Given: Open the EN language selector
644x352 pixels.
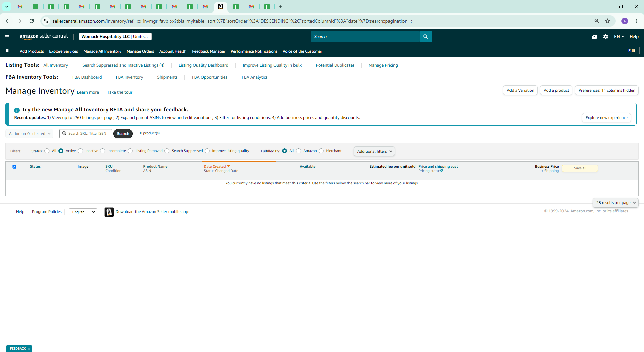Looking at the screenshot, I should point(619,37).
